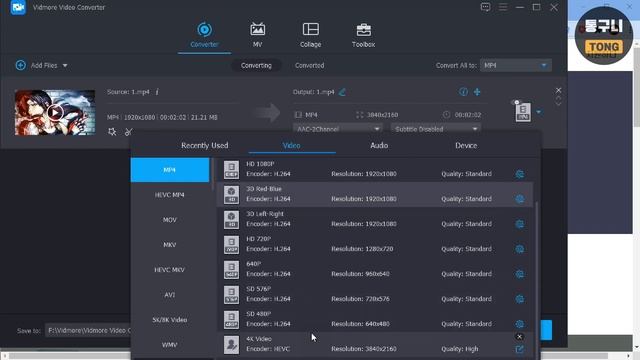Open settings gear for SD 480P
Screen dimensions: 640x360
point(520,324)
